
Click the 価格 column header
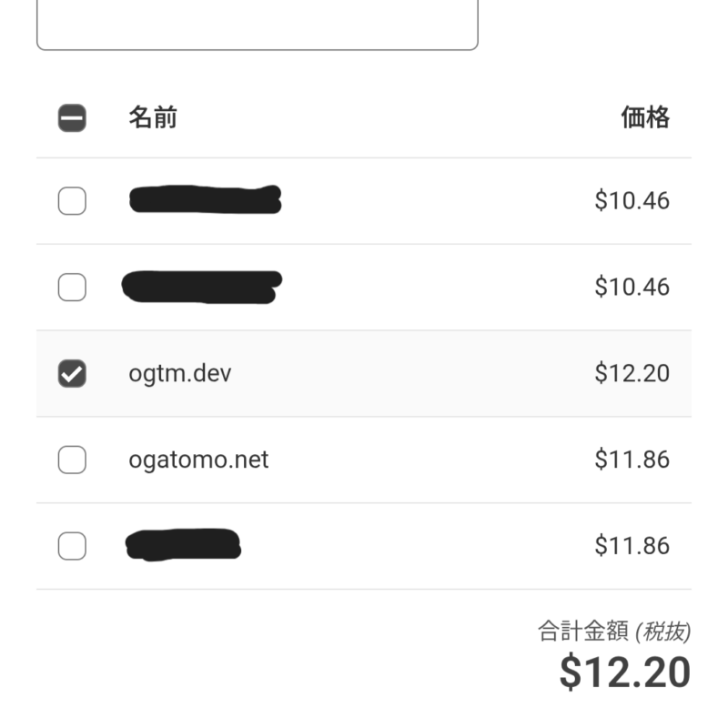pyautogui.click(x=645, y=117)
